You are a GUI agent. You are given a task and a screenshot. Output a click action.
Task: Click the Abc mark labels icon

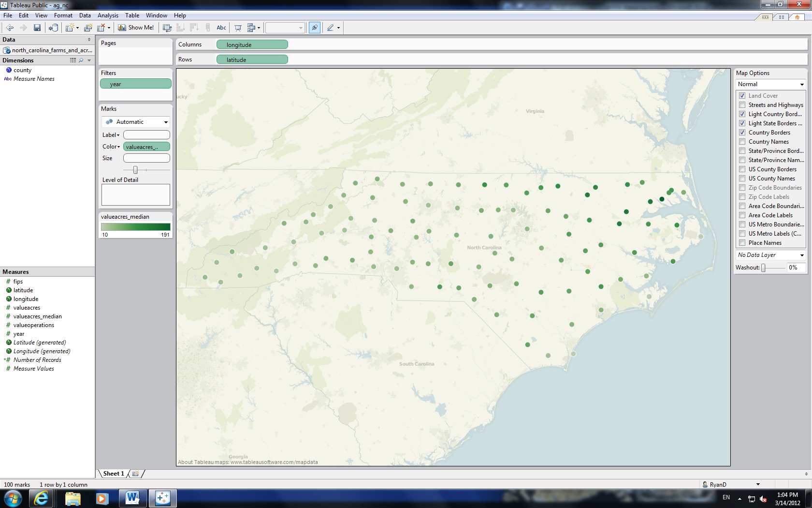click(221, 28)
